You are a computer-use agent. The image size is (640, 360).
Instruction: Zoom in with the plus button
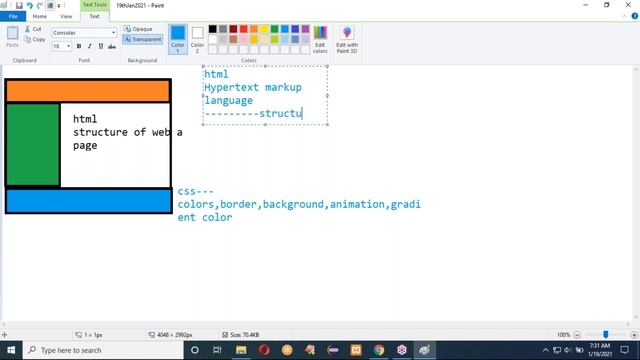(634, 335)
